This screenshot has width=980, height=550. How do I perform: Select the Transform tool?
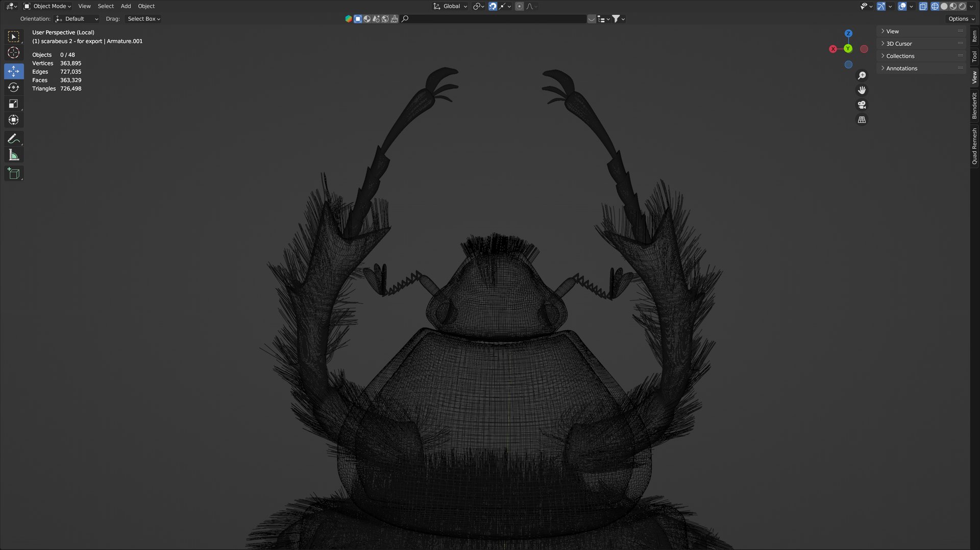point(14,120)
